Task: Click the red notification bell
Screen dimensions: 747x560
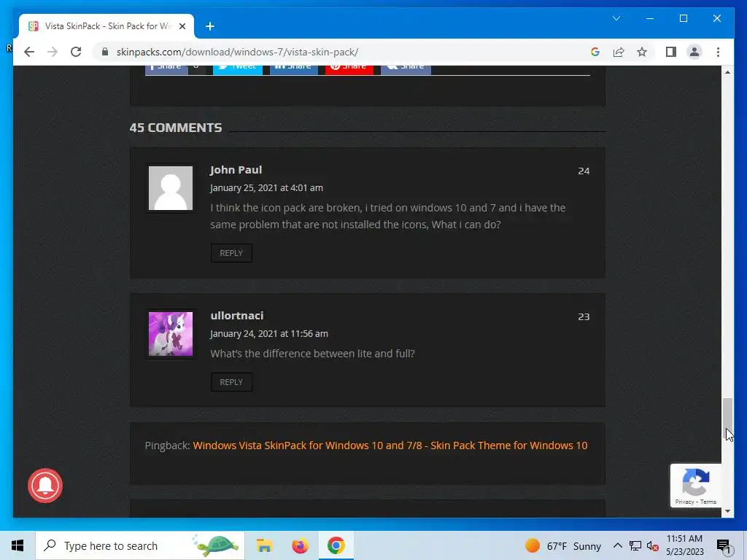Action: point(45,485)
